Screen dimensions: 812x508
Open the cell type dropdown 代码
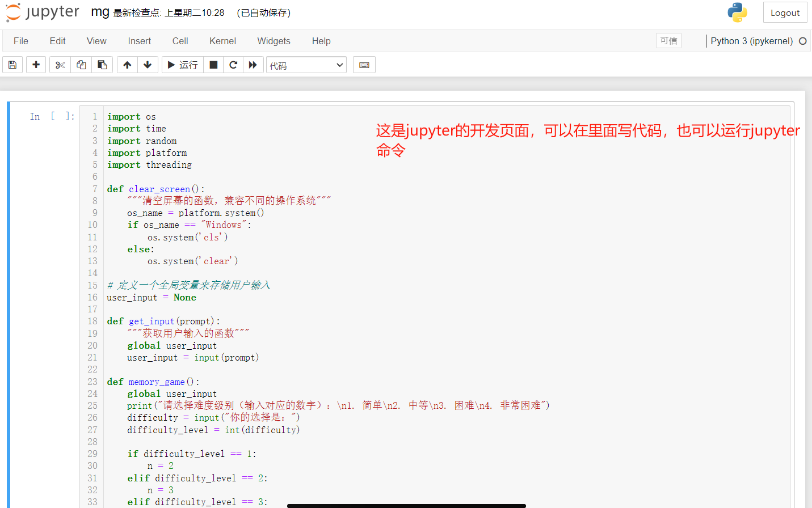(x=306, y=65)
